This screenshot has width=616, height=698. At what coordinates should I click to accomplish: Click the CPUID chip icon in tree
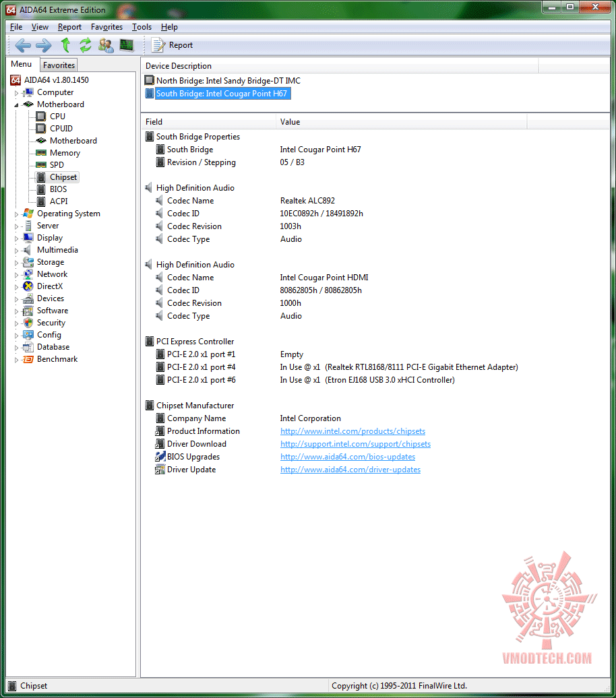tap(41, 128)
